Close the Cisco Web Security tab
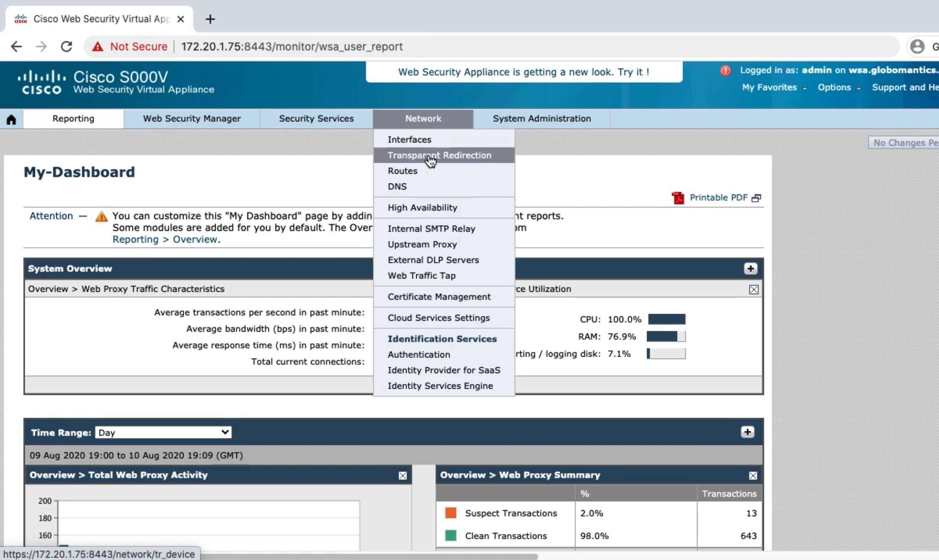This screenshot has width=939, height=560. pos(181,19)
